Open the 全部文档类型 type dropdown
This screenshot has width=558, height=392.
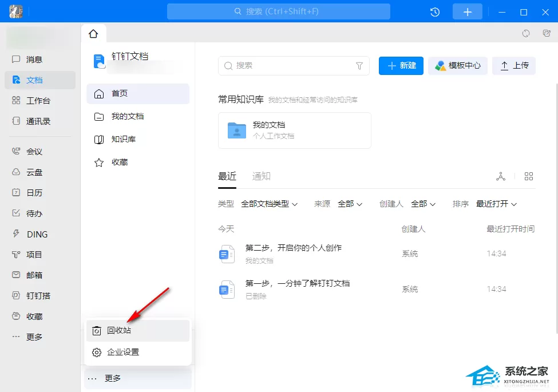[x=270, y=204]
